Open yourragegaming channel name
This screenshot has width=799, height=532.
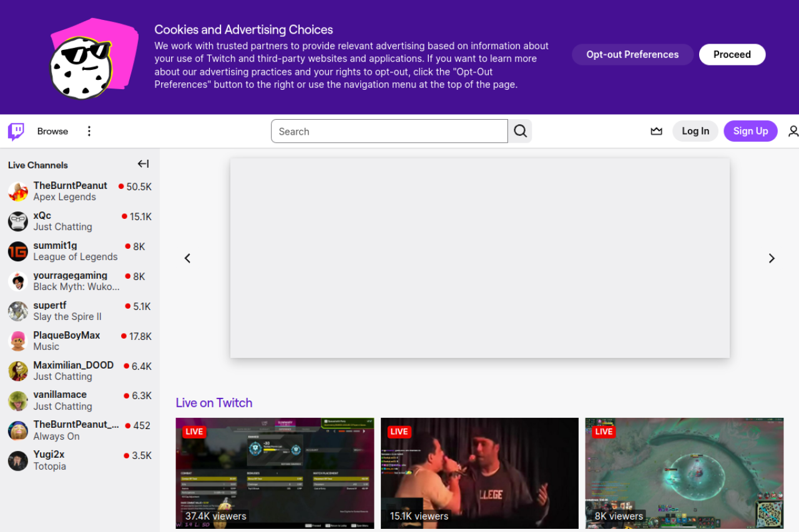(x=71, y=276)
